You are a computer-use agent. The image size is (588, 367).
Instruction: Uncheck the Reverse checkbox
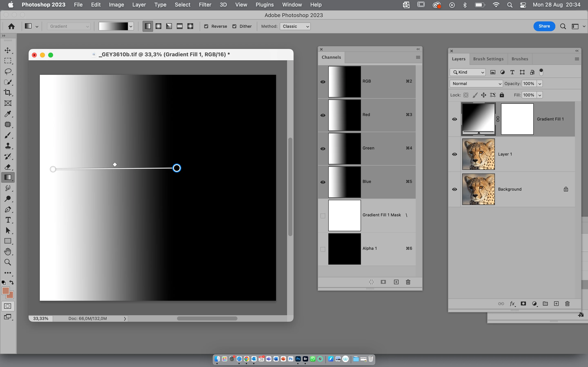click(x=206, y=27)
